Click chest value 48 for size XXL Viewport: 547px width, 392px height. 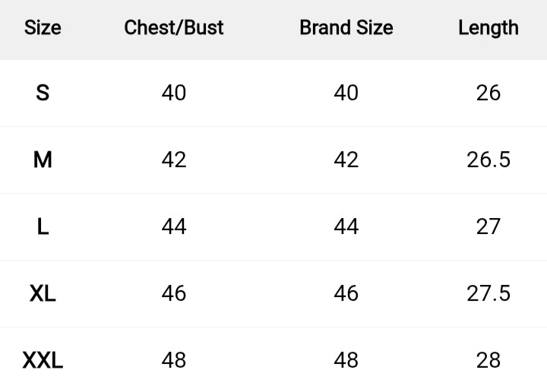(x=174, y=360)
